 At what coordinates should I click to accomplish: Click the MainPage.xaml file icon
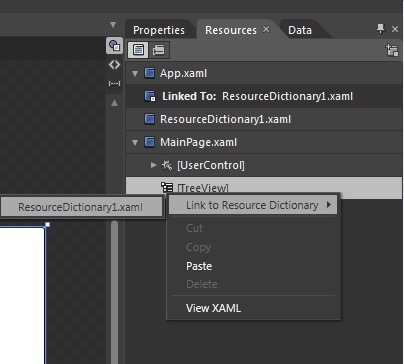[149, 142]
